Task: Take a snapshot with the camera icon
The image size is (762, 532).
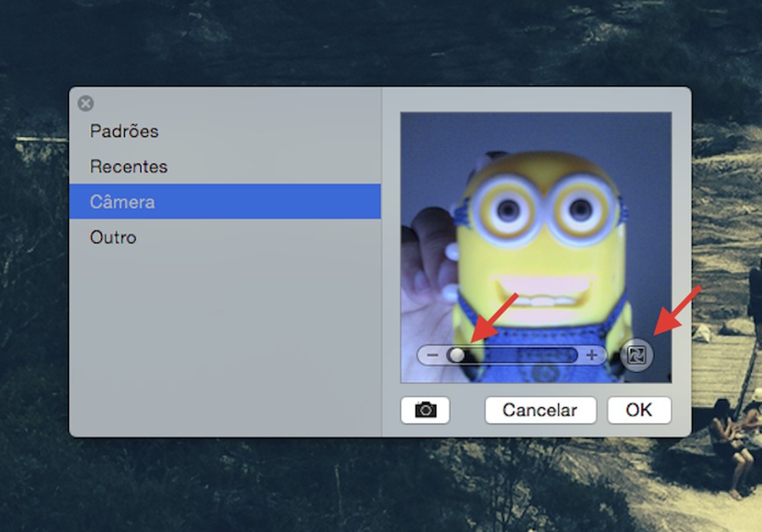Action: [426, 410]
